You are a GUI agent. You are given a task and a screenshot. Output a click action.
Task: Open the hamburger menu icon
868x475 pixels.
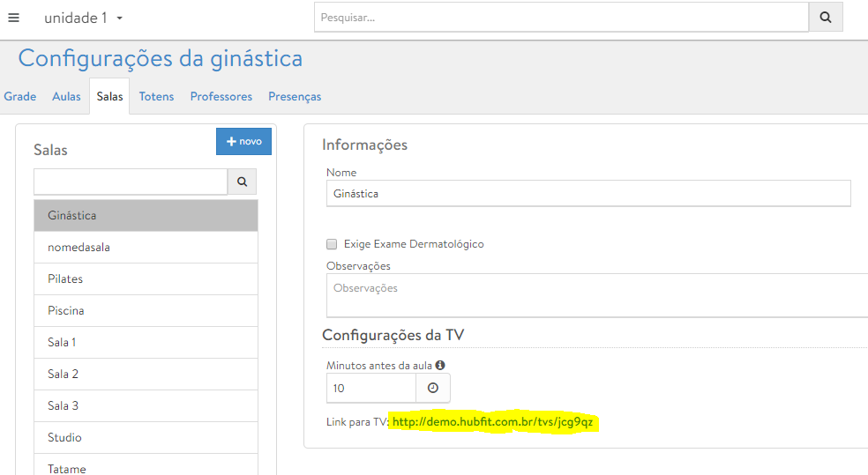(x=13, y=18)
